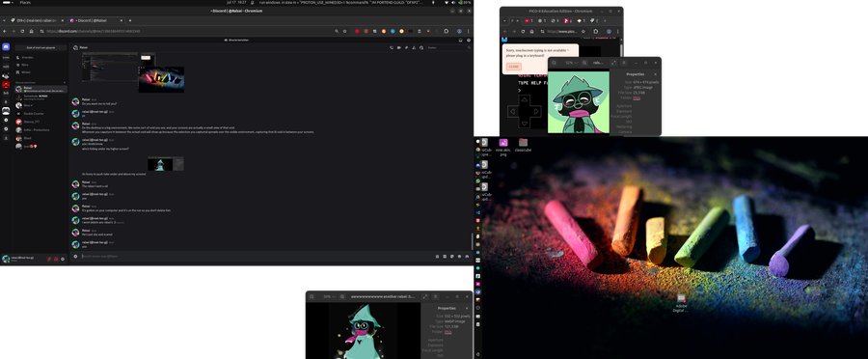Viewport: 868px width, 359px height.
Task: Open Winkel in the Discord sidebar
Action: coord(41,72)
